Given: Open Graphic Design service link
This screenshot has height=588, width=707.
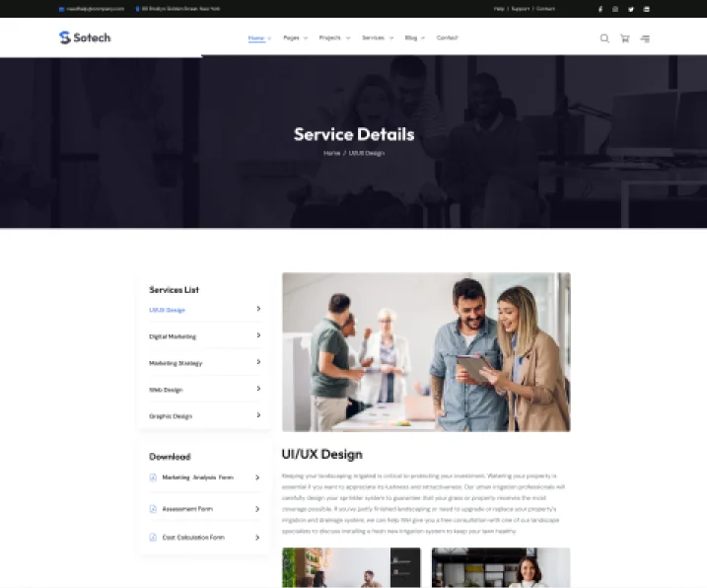Looking at the screenshot, I should 171,416.
